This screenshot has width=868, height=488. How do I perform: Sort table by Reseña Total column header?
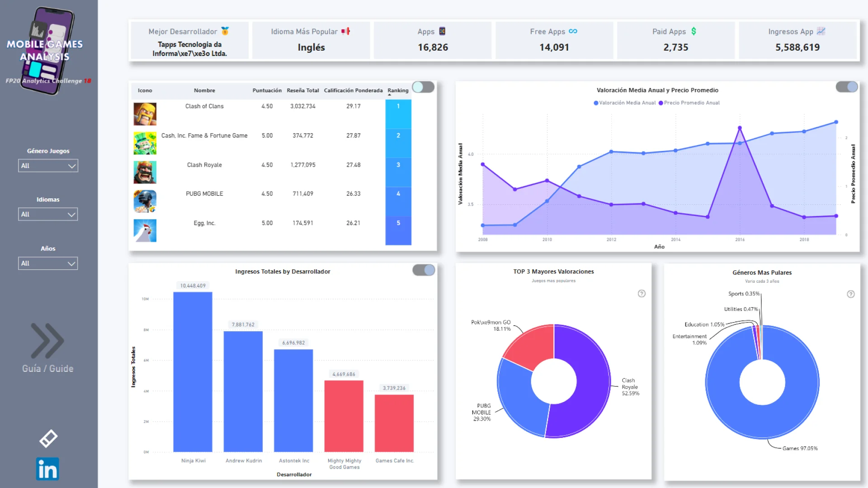(x=302, y=90)
